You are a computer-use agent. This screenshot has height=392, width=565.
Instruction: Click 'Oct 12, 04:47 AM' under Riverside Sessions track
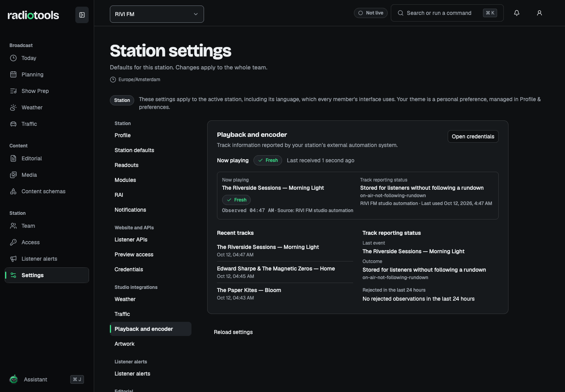point(235,255)
